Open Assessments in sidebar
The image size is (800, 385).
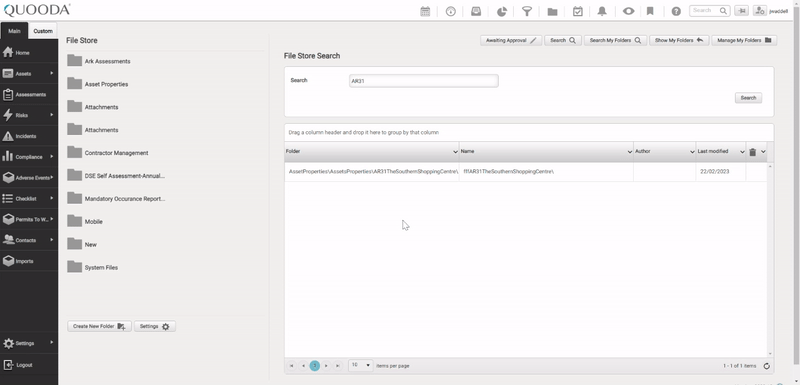[x=29, y=94]
